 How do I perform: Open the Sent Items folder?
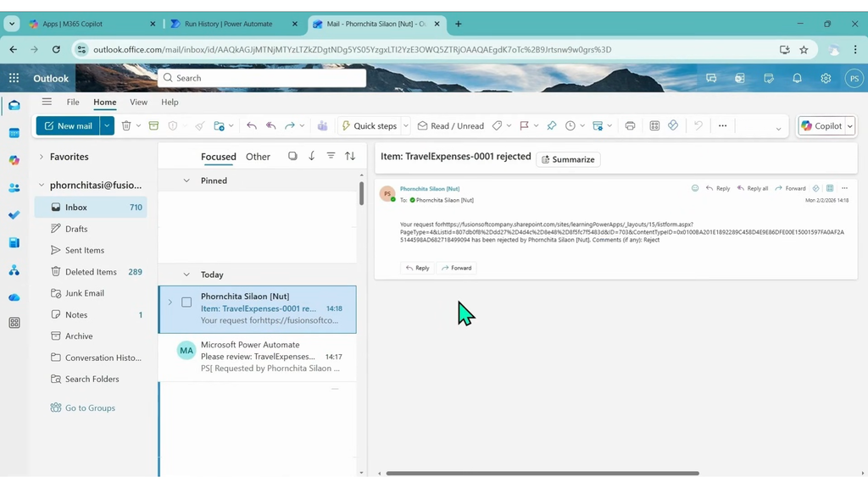85,250
